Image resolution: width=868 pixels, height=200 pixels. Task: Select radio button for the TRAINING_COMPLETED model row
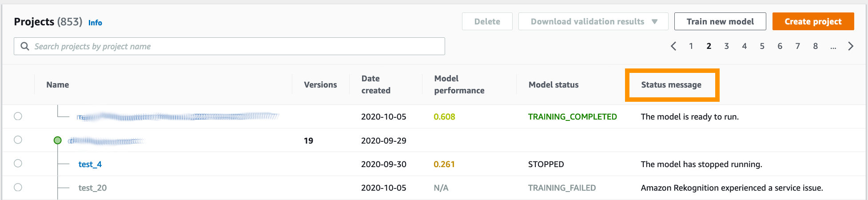pyautogui.click(x=18, y=116)
